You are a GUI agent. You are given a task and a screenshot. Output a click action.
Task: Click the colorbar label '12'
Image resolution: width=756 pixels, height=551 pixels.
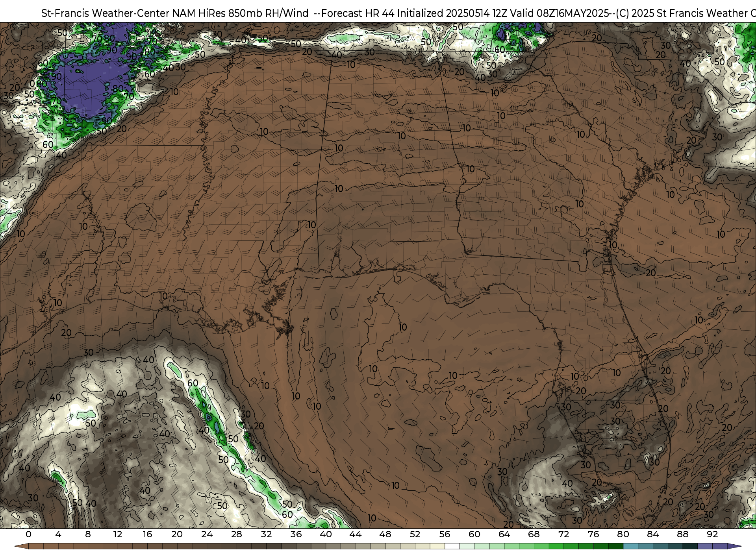point(118,534)
